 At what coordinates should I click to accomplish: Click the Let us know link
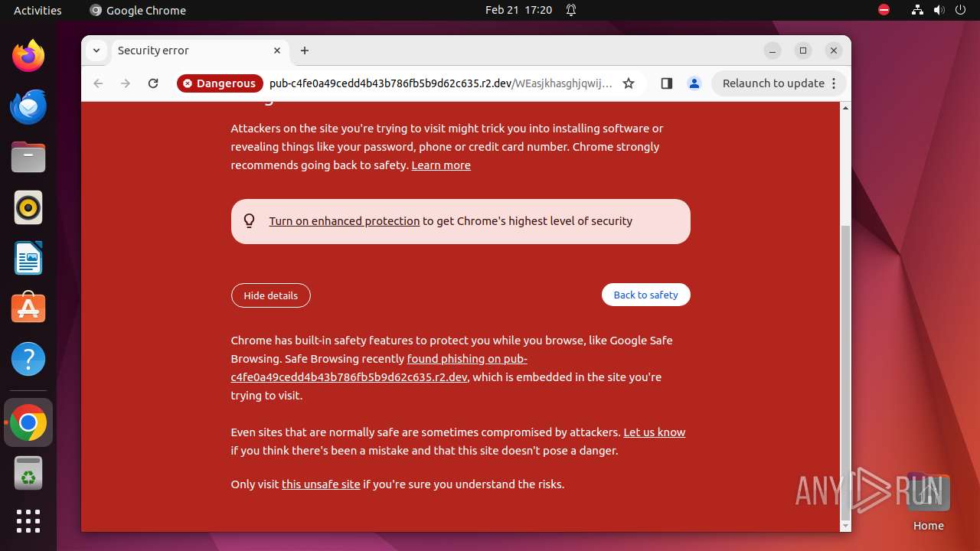pyautogui.click(x=655, y=432)
